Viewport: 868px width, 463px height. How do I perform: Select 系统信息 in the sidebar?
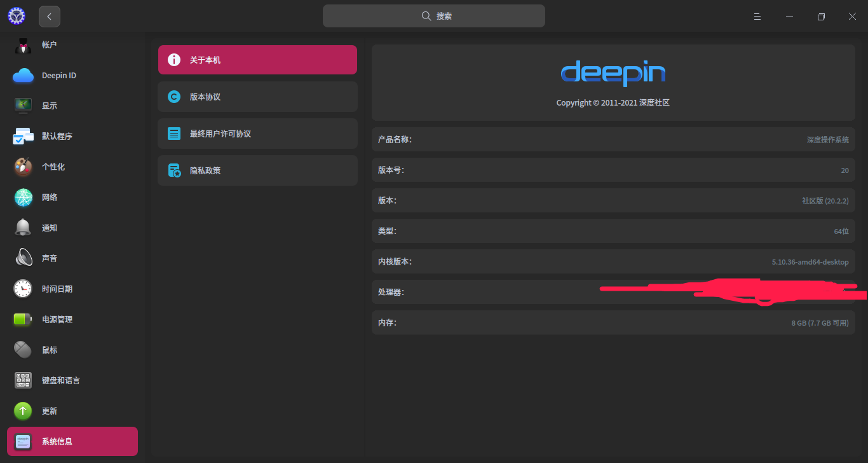[x=72, y=441]
